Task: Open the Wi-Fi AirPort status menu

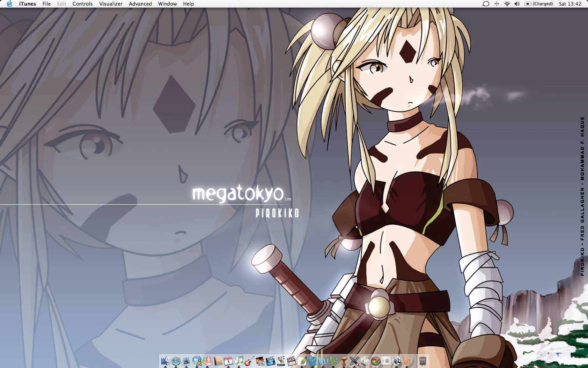Action: pos(507,4)
